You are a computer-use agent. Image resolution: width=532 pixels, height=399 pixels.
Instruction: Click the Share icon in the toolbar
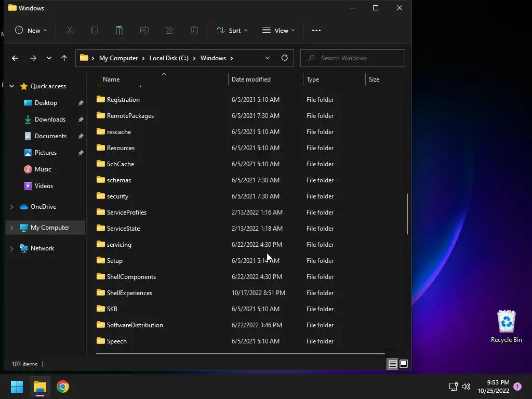169,30
